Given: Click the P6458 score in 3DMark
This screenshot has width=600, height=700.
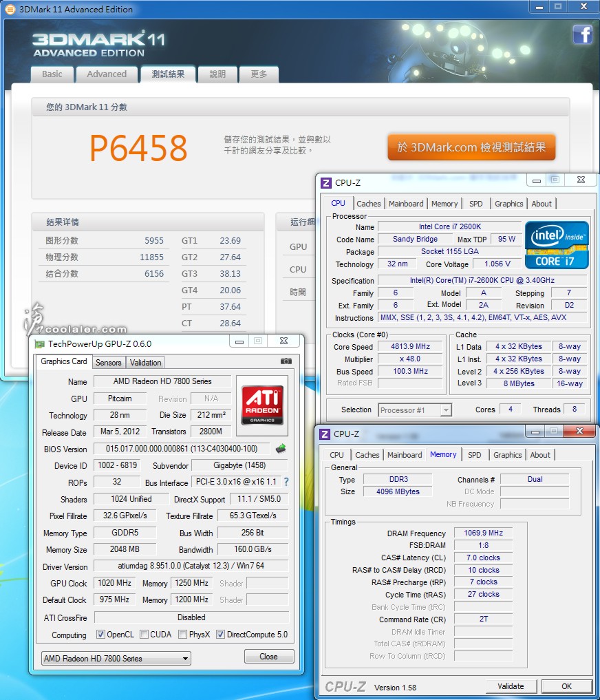Looking at the screenshot, I should [139, 148].
